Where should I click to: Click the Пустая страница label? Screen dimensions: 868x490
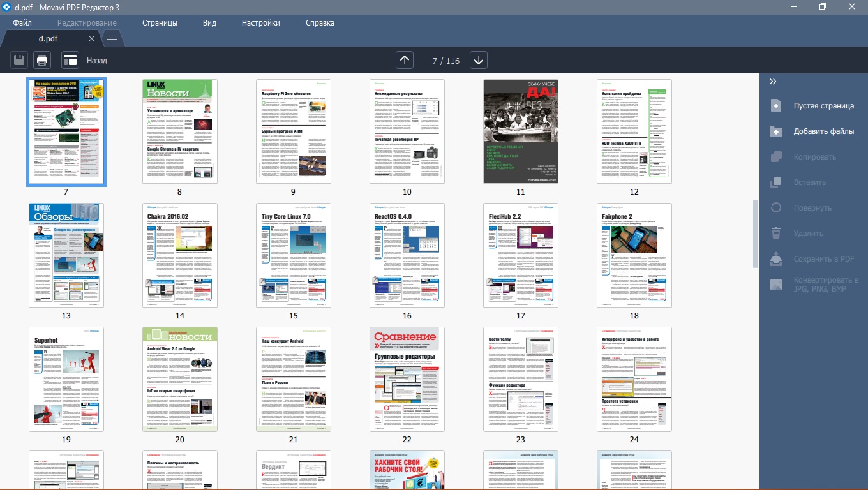pos(823,106)
